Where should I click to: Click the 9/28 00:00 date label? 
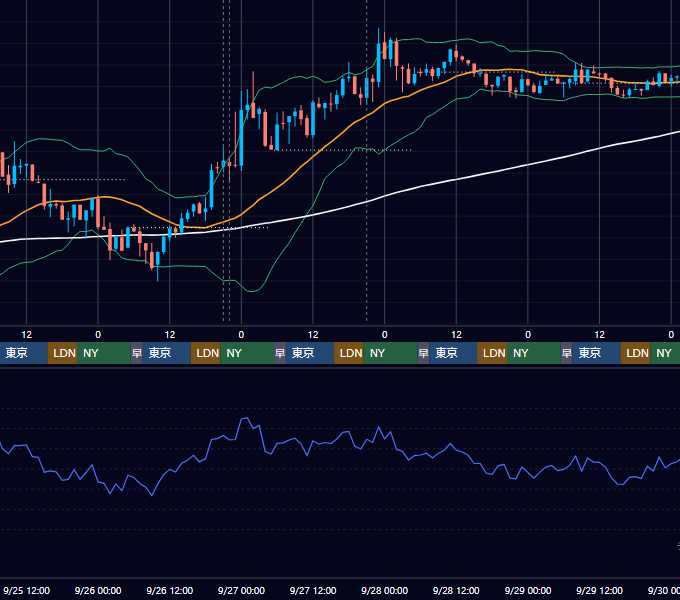click(x=384, y=590)
